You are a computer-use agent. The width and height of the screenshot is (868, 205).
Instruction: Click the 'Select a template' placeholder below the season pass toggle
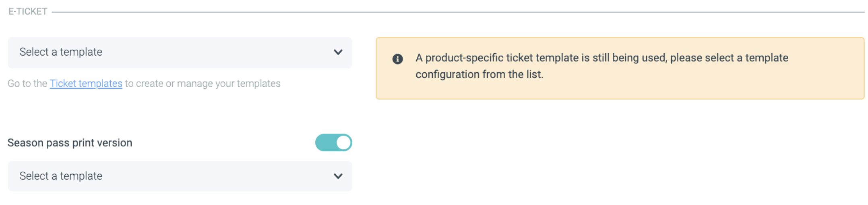coord(61,176)
